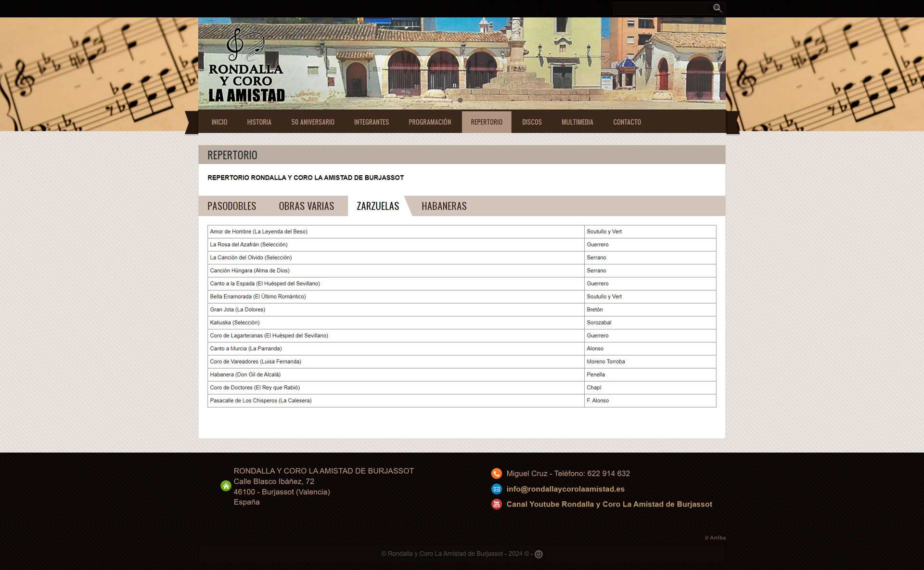Click the green home address icon
The height and width of the screenshot is (570, 924).
[x=226, y=486]
